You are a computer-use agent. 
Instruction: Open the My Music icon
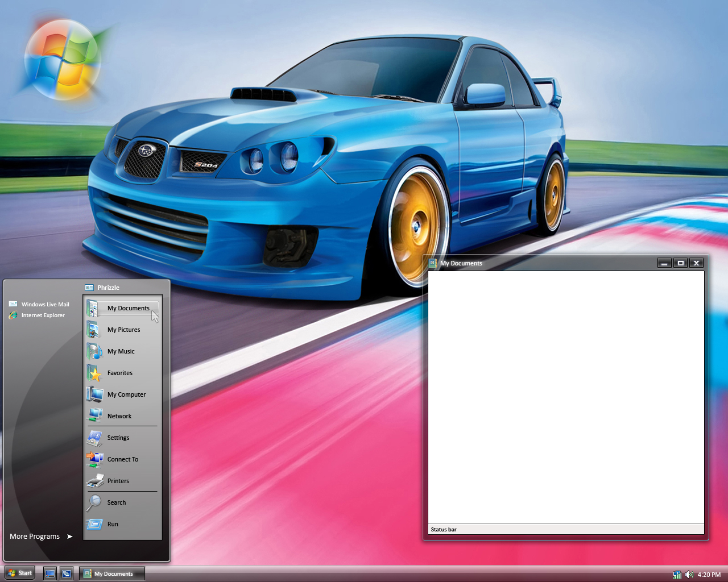click(94, 351)
